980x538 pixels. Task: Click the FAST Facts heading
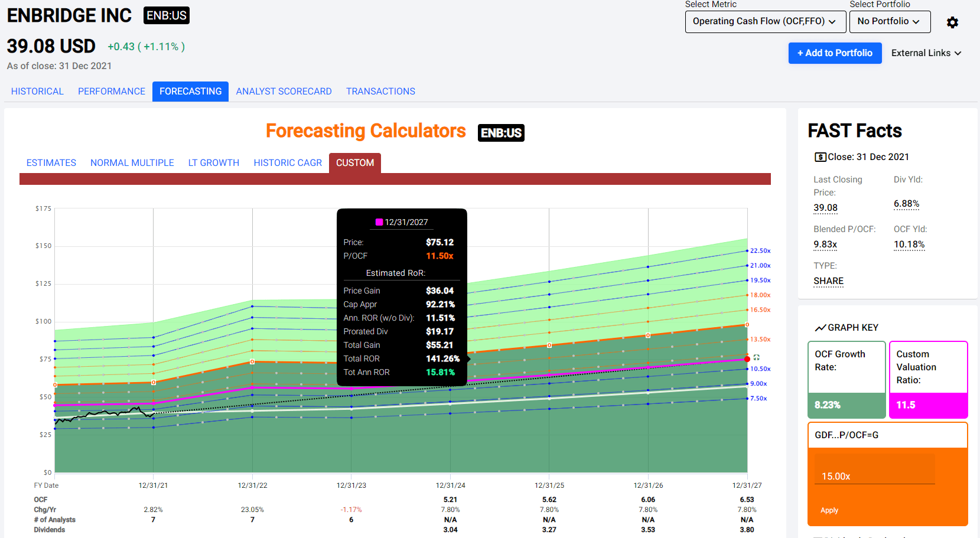pyautogui.click(x=854, y=131)
